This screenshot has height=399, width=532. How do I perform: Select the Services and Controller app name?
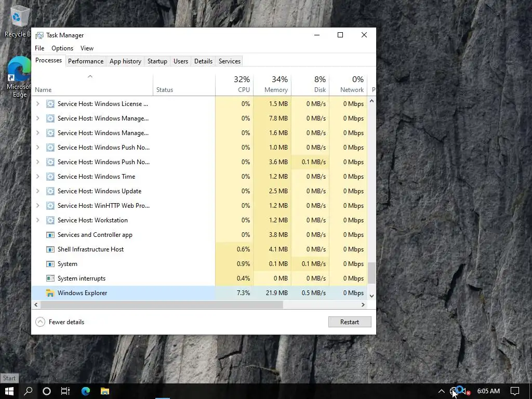[x=95, y=235]
